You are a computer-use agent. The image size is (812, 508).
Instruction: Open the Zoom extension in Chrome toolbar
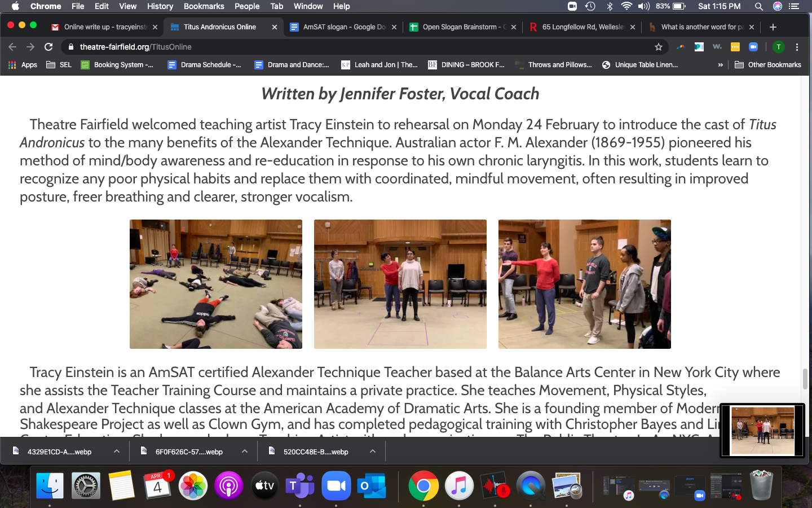coord(753,47)
